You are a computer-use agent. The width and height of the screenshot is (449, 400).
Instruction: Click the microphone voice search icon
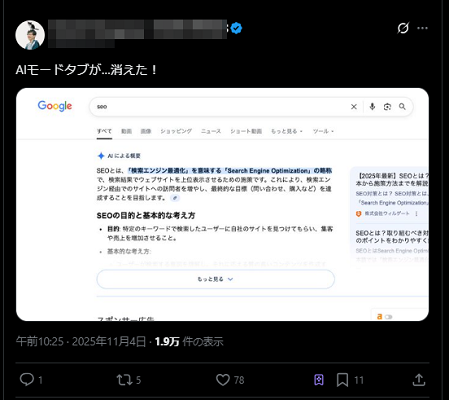(372, 107)
